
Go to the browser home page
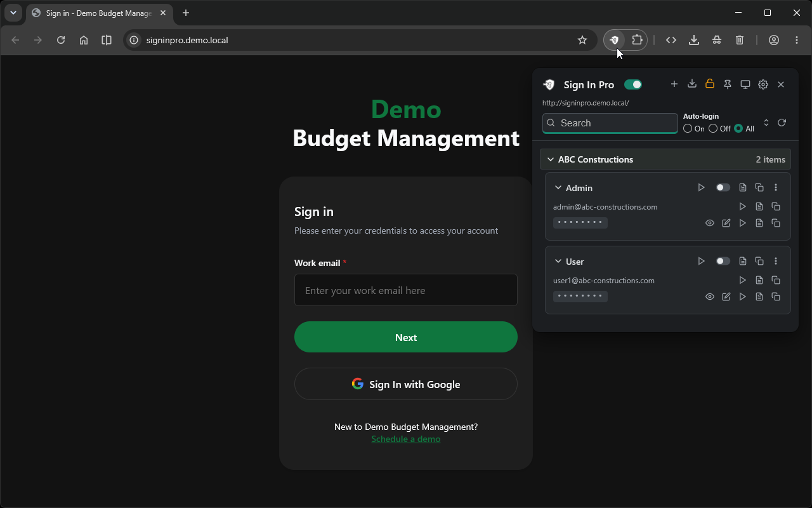tap(84, 40)
